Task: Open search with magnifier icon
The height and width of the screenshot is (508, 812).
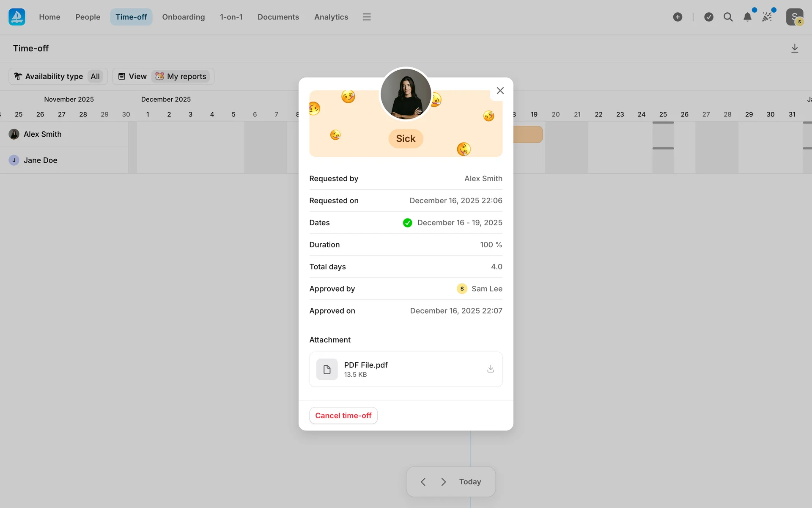Action: point(728,17)
